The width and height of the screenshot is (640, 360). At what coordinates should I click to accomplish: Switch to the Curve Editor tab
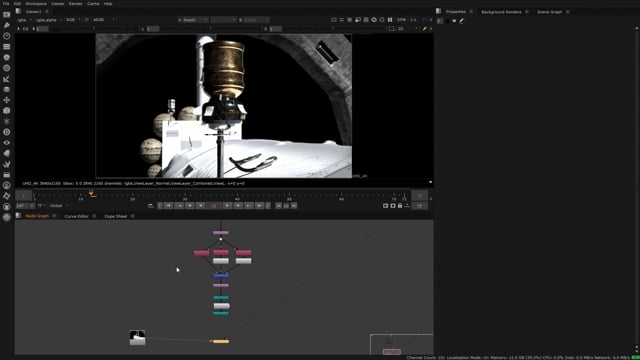pyautogui.click(x=76, y=216)
